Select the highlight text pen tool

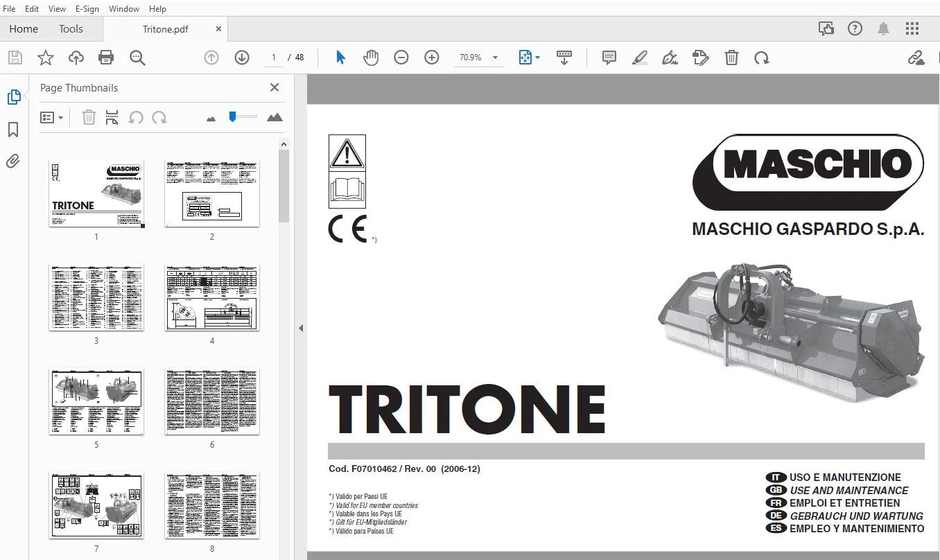pyautogui.click(x=640, y=58)
